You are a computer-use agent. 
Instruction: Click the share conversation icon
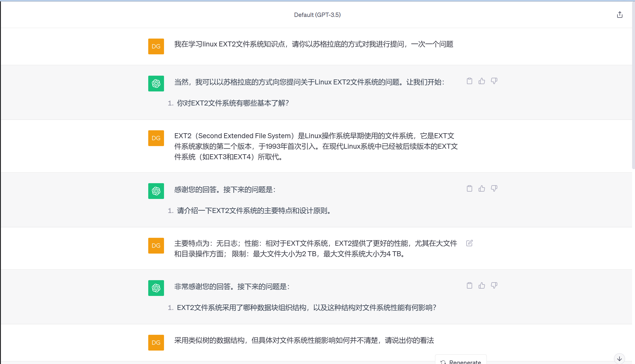click(620, 15)
